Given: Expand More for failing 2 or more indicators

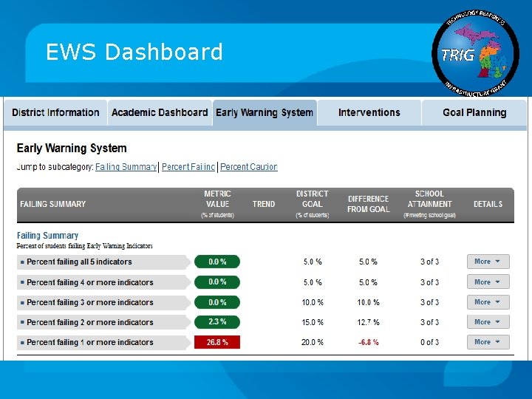Looking at the screenshot, I should click(488, 322).
